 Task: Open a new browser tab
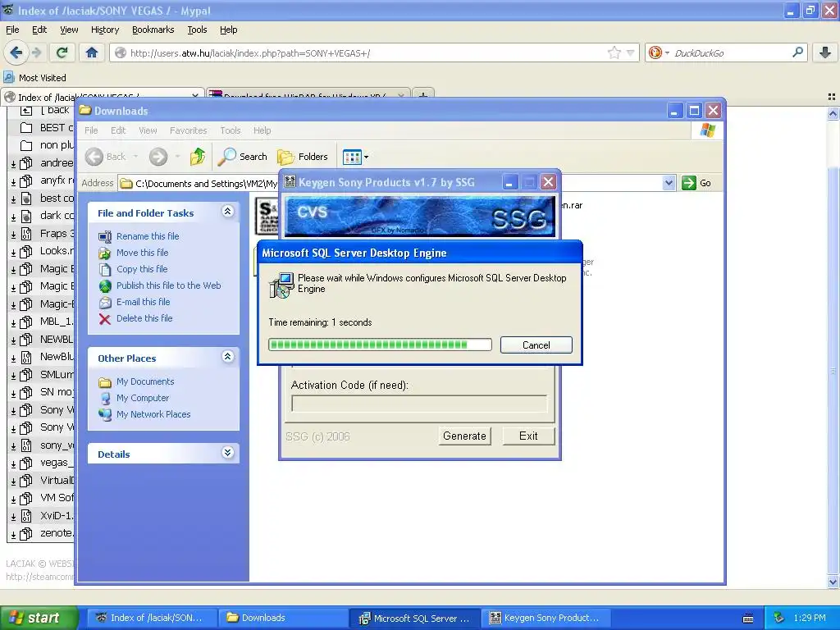pyautogui.click(x=423, y=95)
